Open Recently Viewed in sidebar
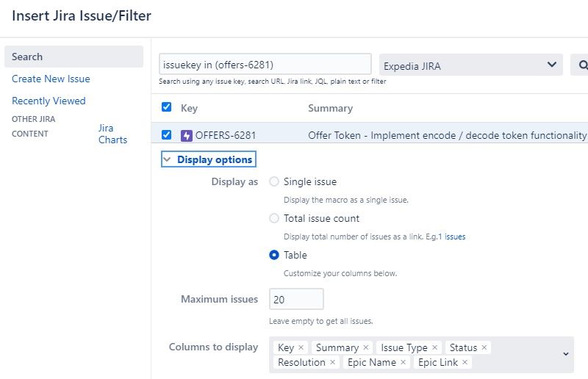Screen dimensions: 588x379 49,101
